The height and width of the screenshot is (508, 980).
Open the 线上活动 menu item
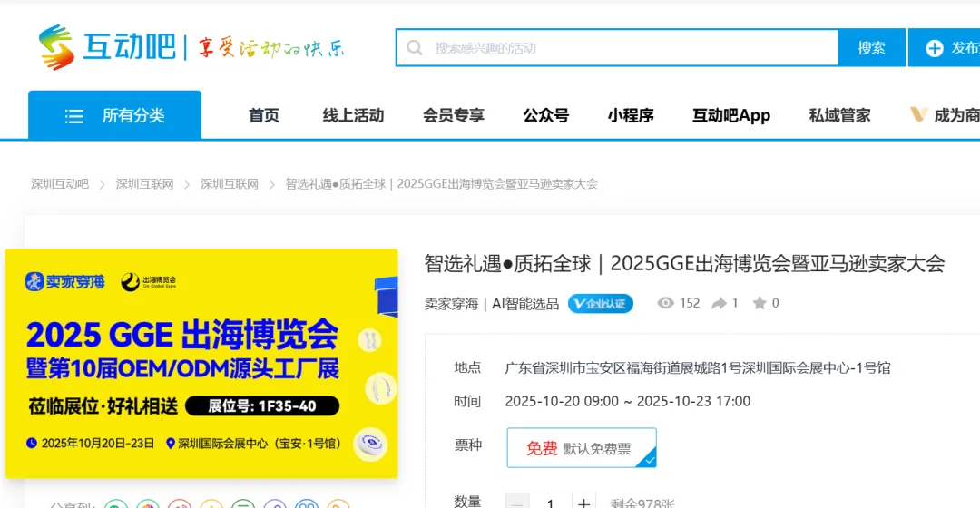point(353,115)
